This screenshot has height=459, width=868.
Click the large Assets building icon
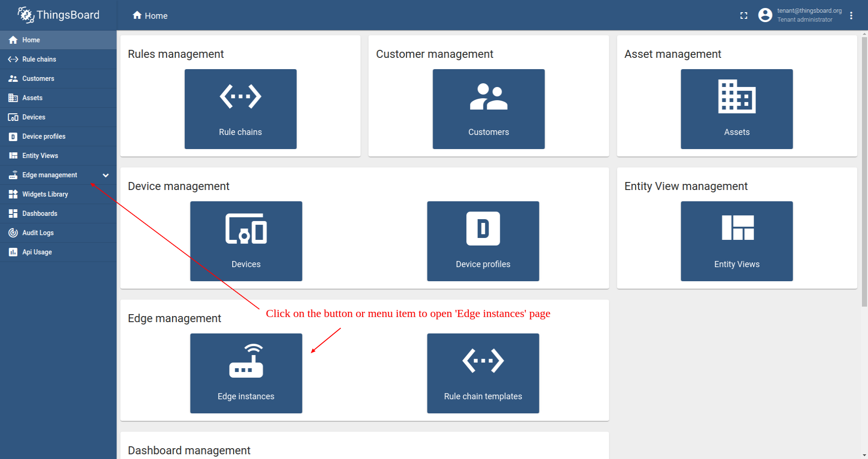[x=737, y=96]
